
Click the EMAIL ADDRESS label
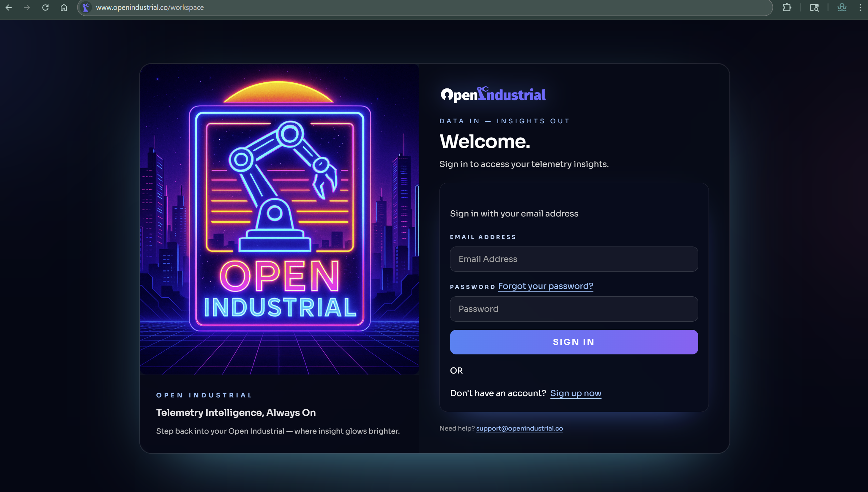[483, 237]
